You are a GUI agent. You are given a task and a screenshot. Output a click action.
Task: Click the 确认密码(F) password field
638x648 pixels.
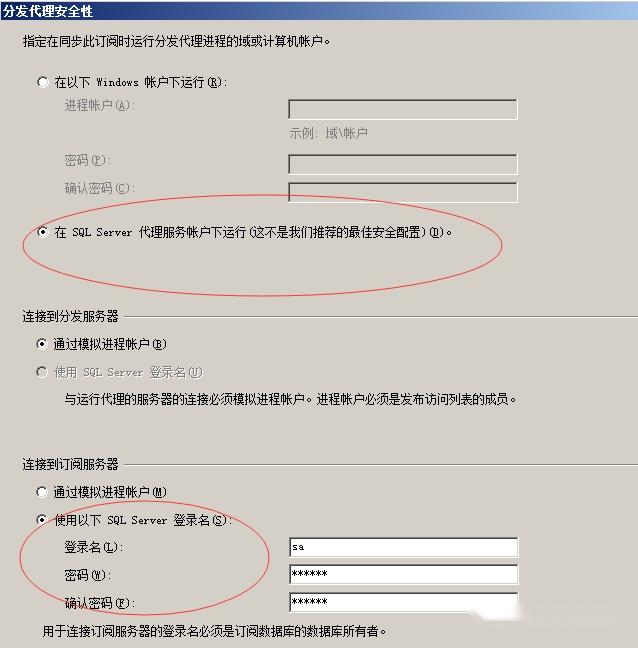click(403, 602)
